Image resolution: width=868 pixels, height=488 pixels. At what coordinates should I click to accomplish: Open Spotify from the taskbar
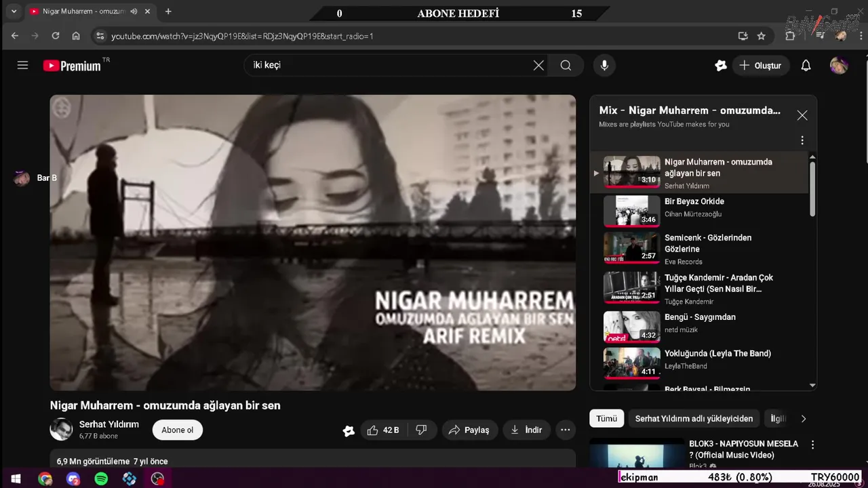[x=101, y=479]
